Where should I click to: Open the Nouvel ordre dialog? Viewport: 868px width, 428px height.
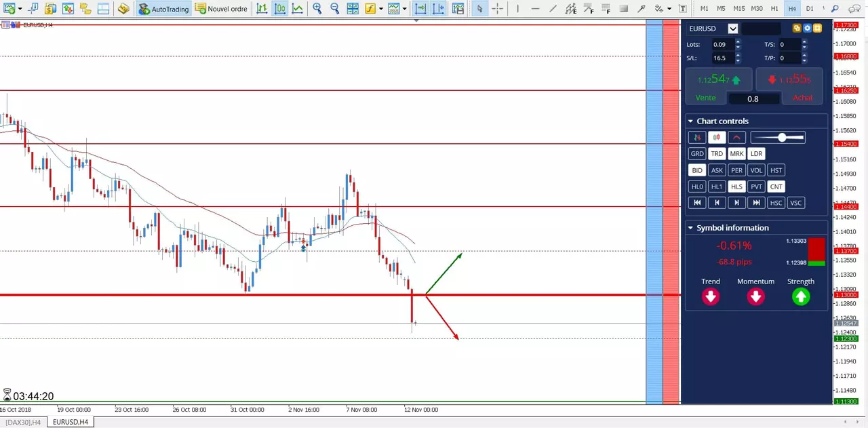click(x=222, y=9)
